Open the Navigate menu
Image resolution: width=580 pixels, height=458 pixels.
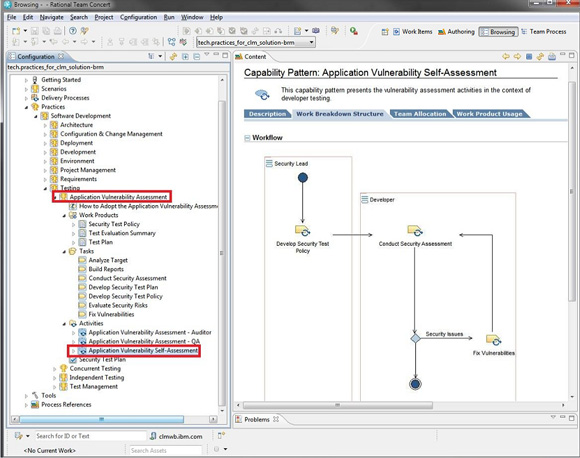pyautogui.click(x=51, y=17)
